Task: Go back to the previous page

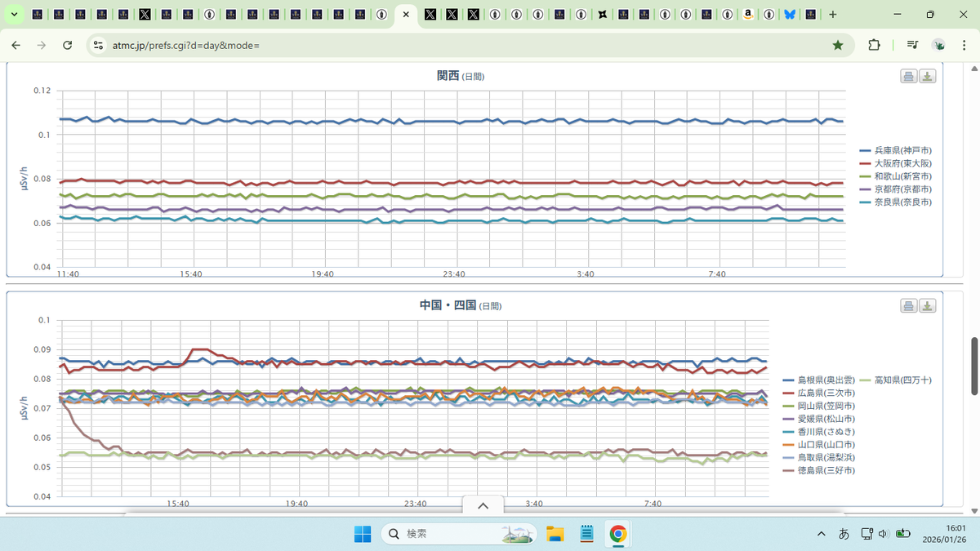Action: click(16, 45)
